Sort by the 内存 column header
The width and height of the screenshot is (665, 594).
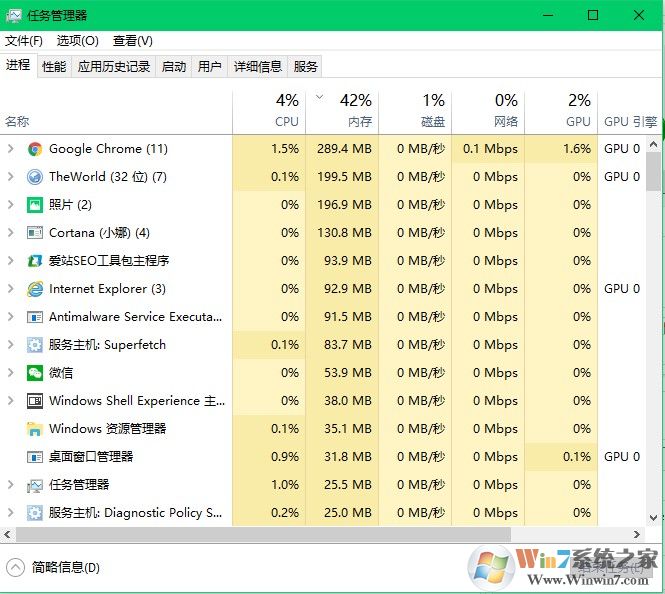point(342,112)
